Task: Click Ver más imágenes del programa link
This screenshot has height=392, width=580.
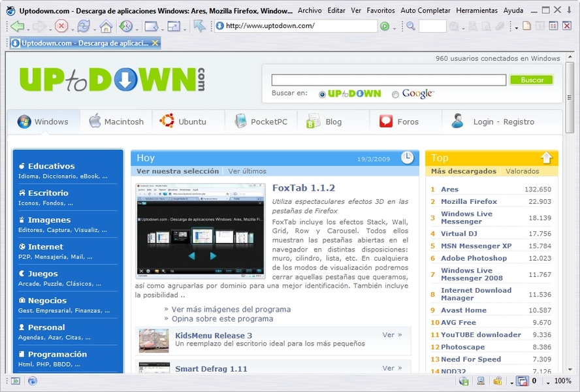Action: coord(231,310)
